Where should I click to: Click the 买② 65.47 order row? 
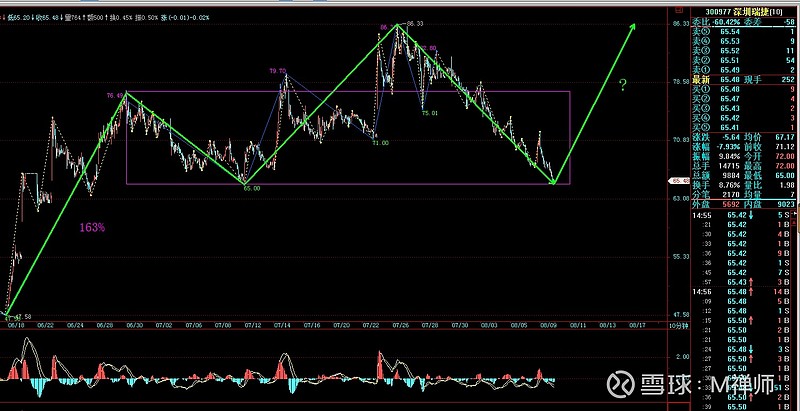pyautogui.click(x=744, y=99)
